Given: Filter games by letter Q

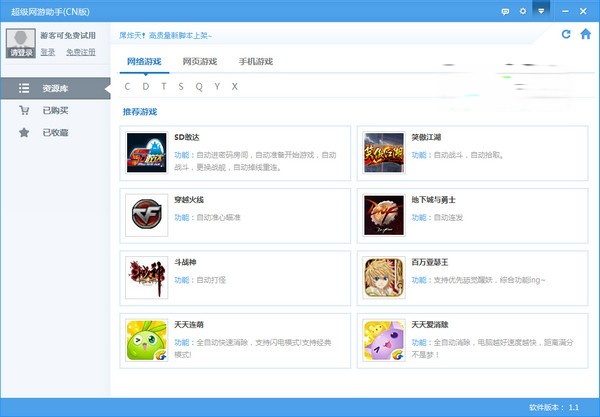Looking at the screenshot, I should [x=199, y=87].
